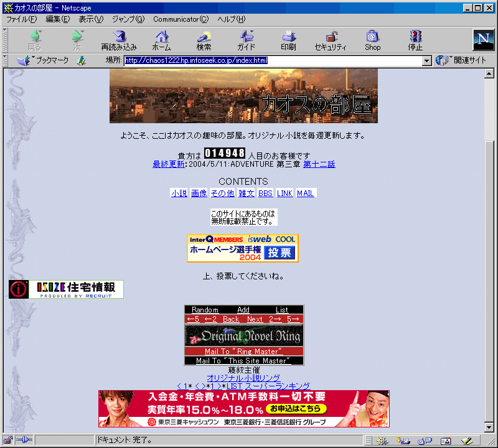Click List in the novel ring
The width and height of the screenshot is (498, 448).
(x=282, y=310)
